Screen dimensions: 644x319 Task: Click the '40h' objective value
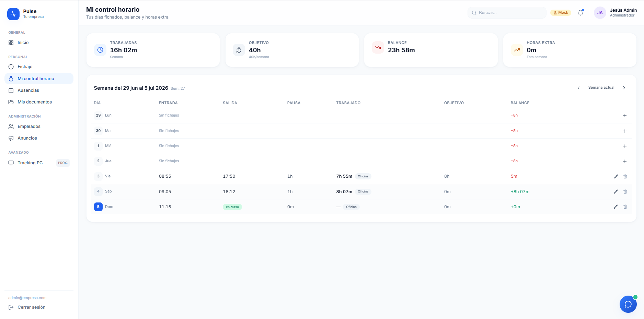point(255,50)
